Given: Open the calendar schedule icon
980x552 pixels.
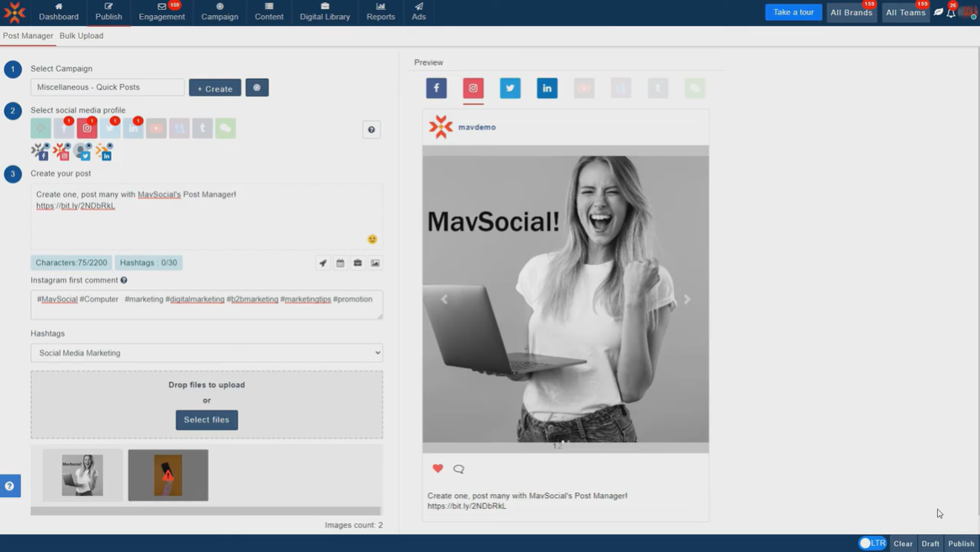Looking at the screenshot, I should tap(341, 263).
